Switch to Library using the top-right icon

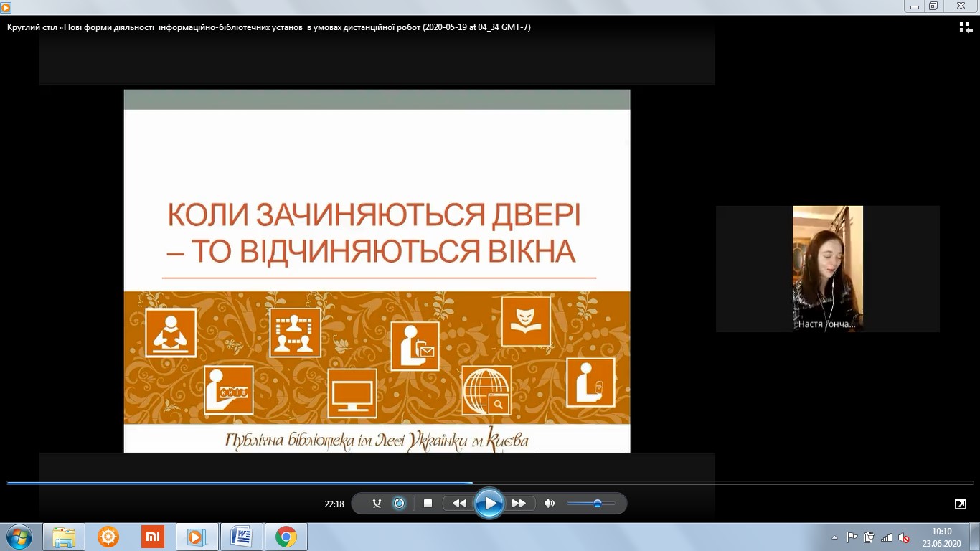pos(966,27)
